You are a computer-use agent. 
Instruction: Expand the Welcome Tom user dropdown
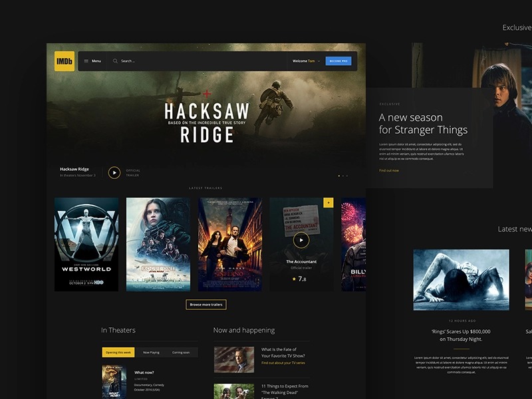(319, 61)
